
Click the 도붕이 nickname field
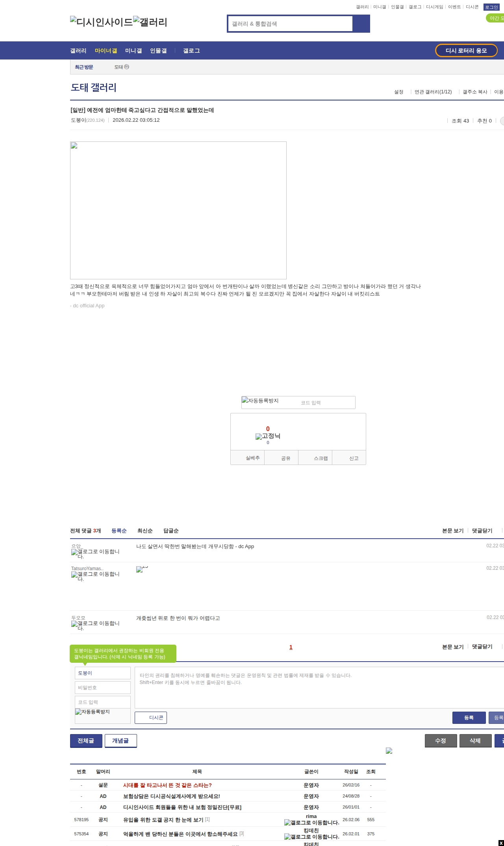pos(103,673)
